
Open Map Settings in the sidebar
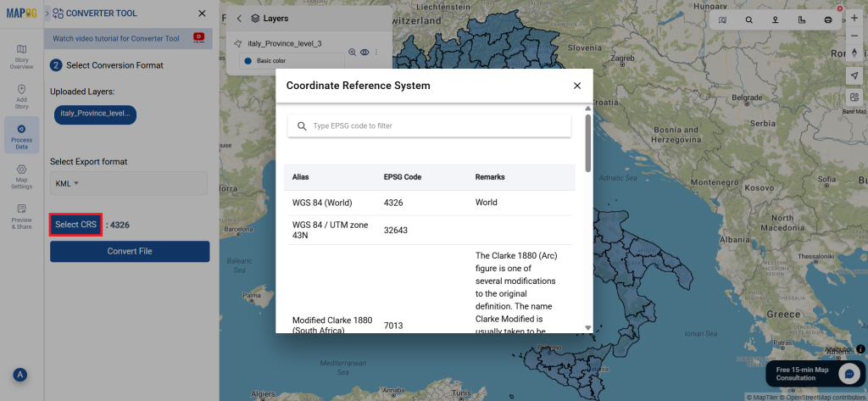(21, 176)
